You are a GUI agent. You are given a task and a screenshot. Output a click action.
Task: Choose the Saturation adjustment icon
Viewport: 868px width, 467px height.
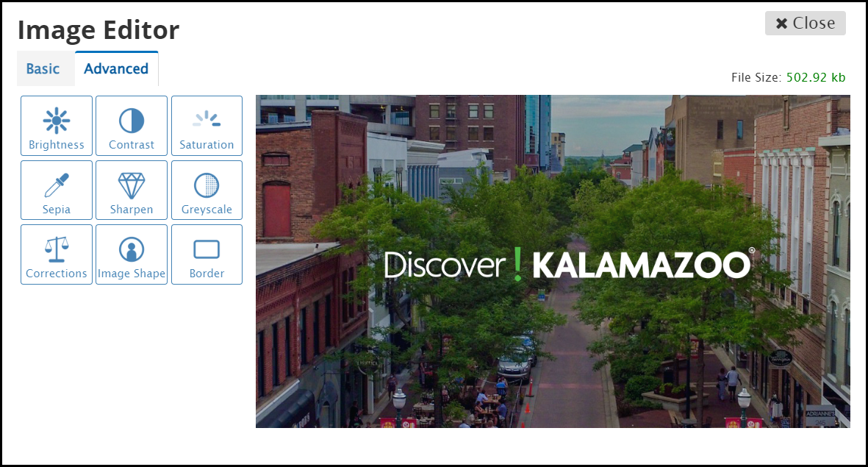207,118
